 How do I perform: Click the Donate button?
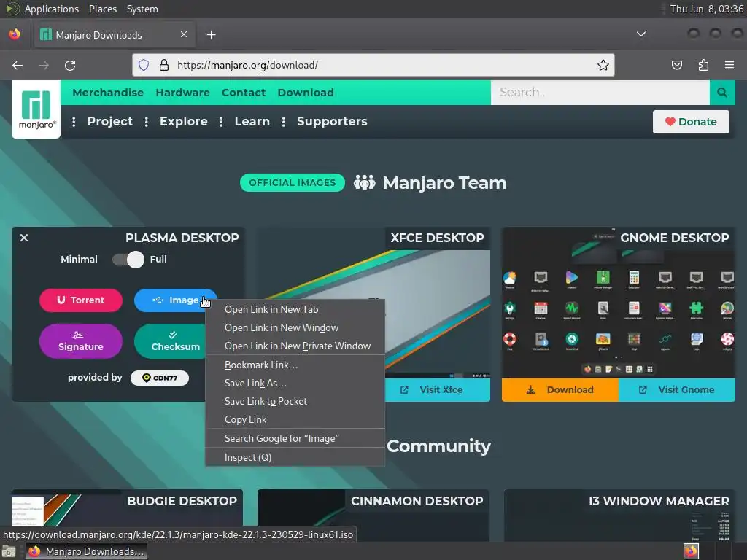point(691,122)
